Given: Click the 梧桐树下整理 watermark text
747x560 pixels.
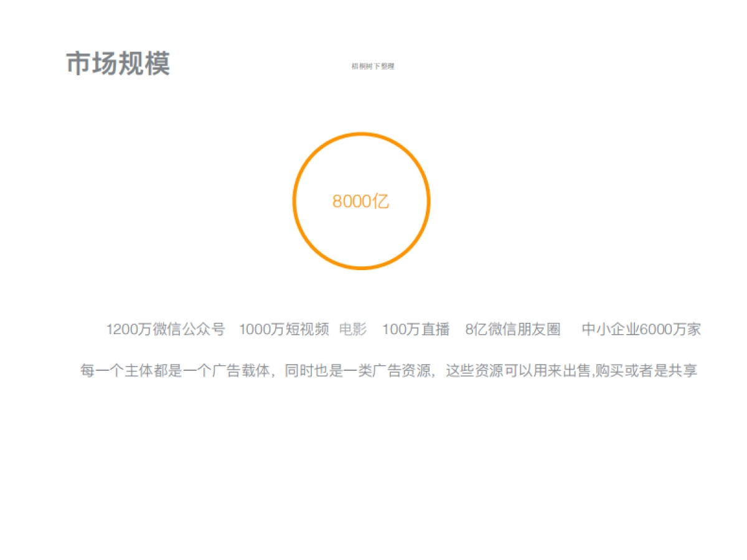Looking at the screenshot, I should click(x=375, y=66).
